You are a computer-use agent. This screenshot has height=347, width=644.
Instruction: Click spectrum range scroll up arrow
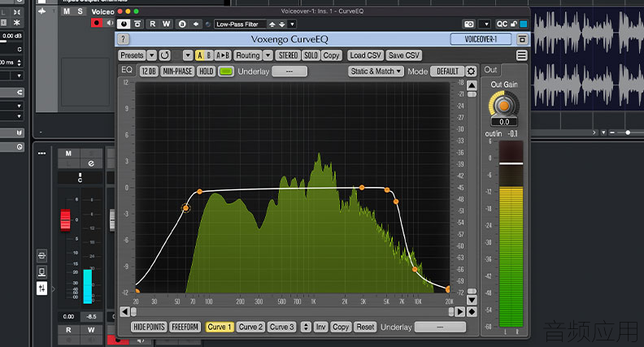point(472,85)
